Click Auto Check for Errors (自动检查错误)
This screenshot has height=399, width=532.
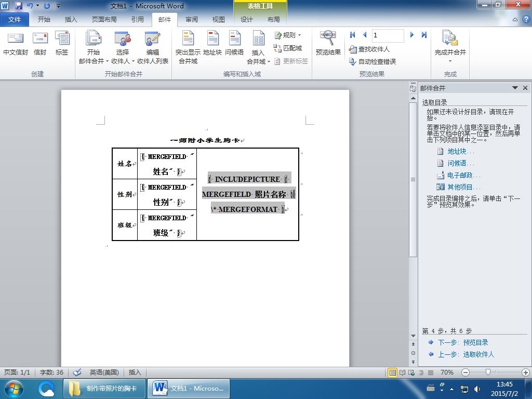tap(373, 61)
